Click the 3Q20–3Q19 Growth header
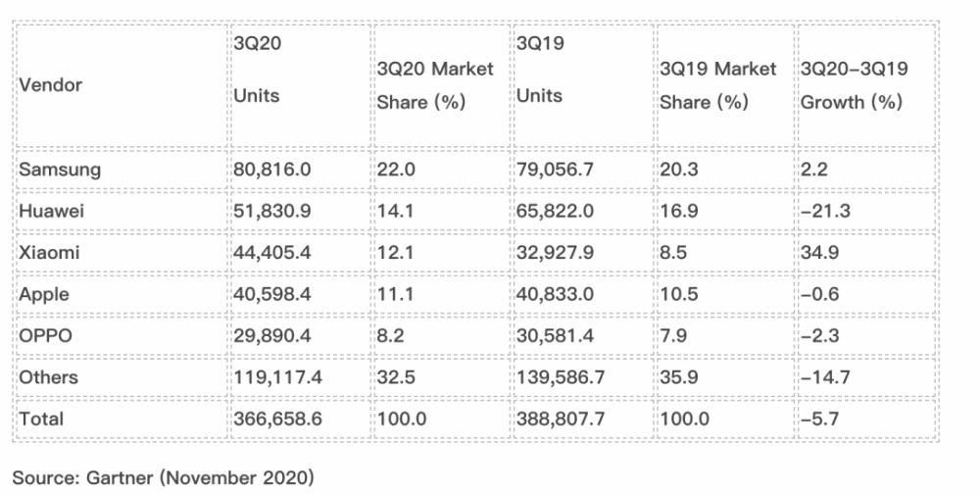This screenshot has width=980, height=495. [x=855, y=85]
